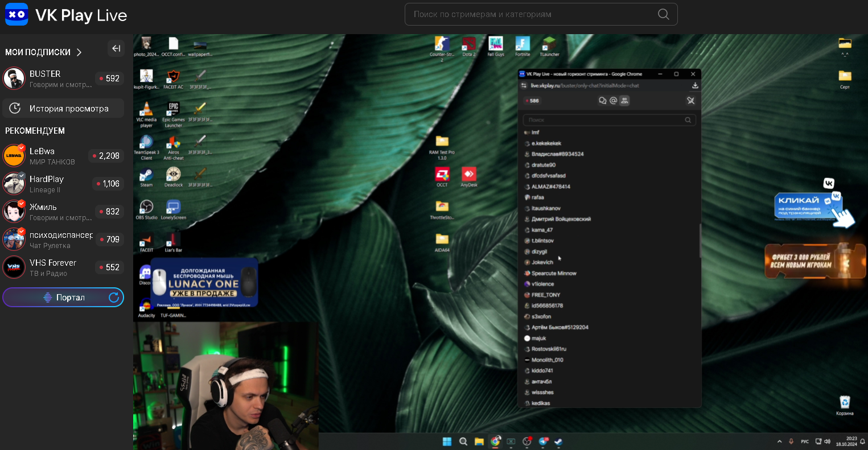Collapse the left sidebar with the arrow button
868x450 pixels.
116,48
